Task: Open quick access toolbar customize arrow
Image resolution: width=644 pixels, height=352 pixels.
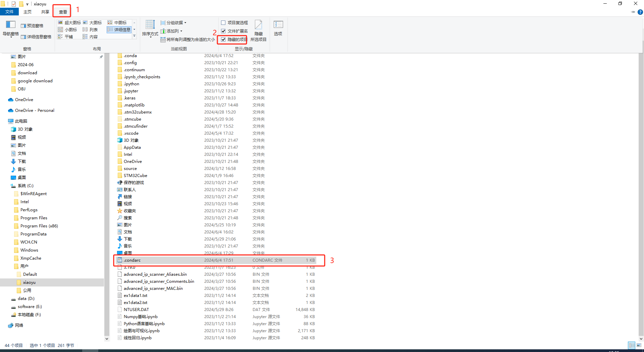Action: coord(27,4)
